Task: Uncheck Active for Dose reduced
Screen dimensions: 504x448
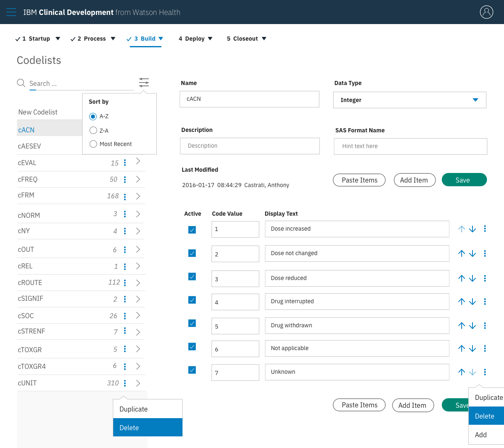Action: click(x=192, y=276)
